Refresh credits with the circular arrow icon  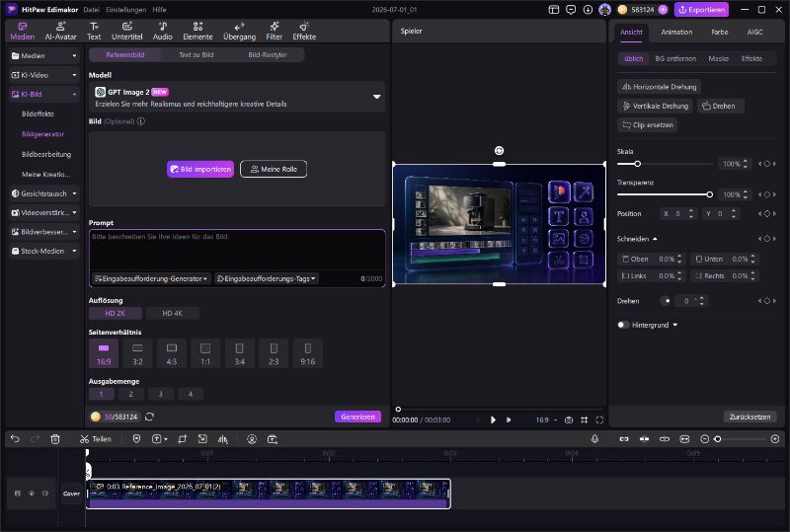pos(149,417)
